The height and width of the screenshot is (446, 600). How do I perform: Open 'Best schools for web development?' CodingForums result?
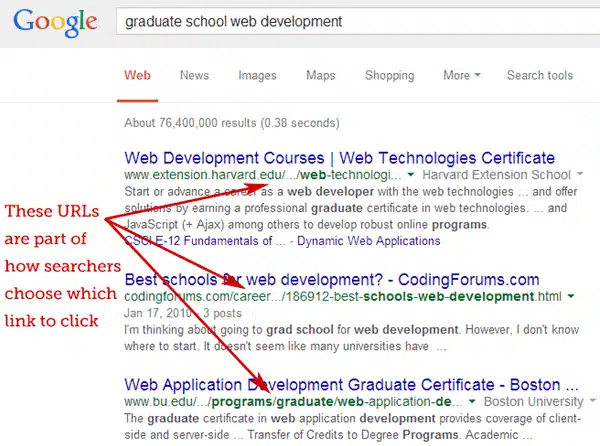click(x=331, y=279)
